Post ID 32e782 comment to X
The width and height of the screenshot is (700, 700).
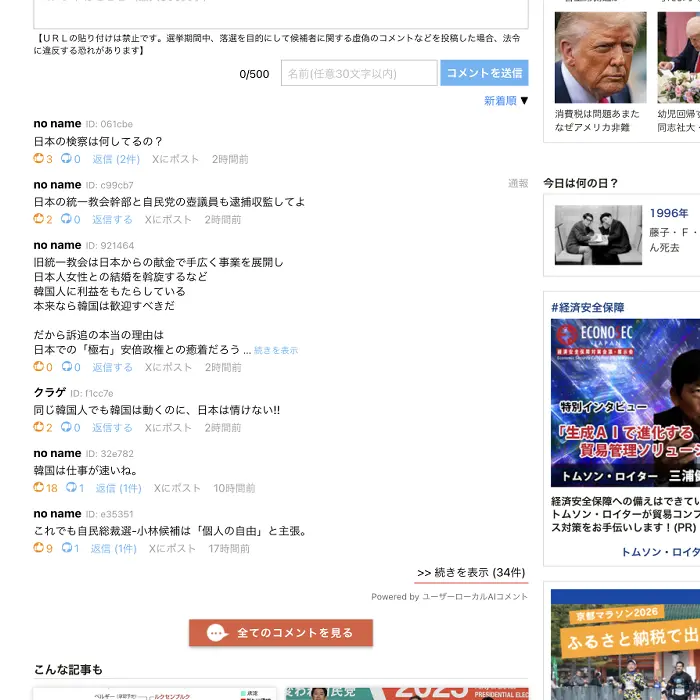point(177,488)
